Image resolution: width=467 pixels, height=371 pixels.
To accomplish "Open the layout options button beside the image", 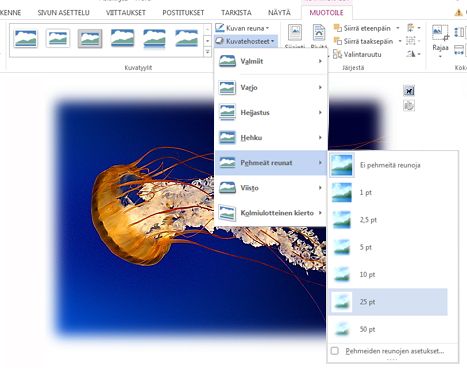I will point(409,90).
